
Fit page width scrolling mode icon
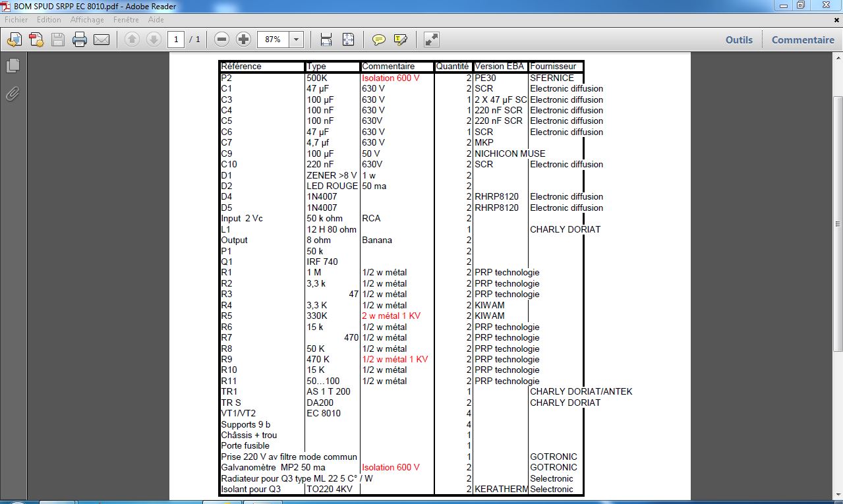[x=326, y=40]
